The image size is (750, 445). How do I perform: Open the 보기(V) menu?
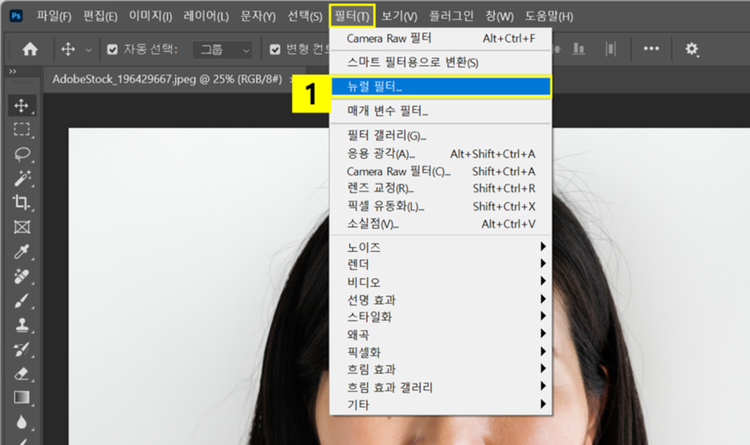tap(399, 16)
